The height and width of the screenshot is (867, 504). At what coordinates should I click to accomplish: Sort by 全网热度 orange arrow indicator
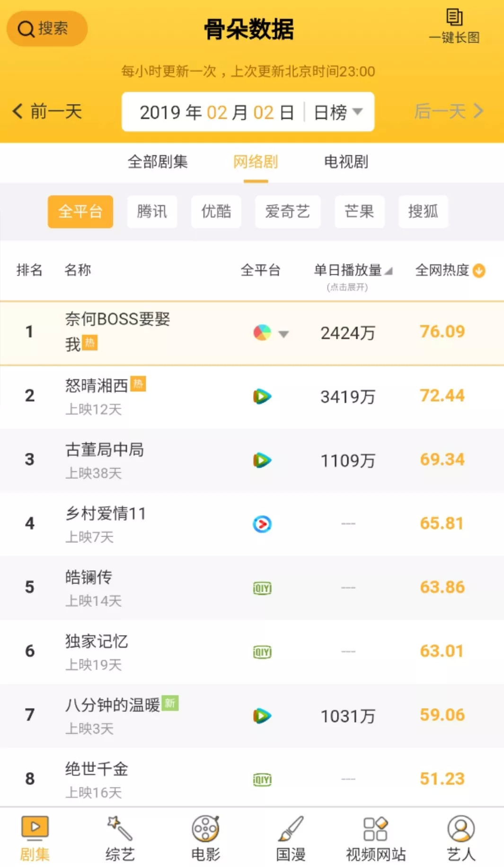pos(479,271)
